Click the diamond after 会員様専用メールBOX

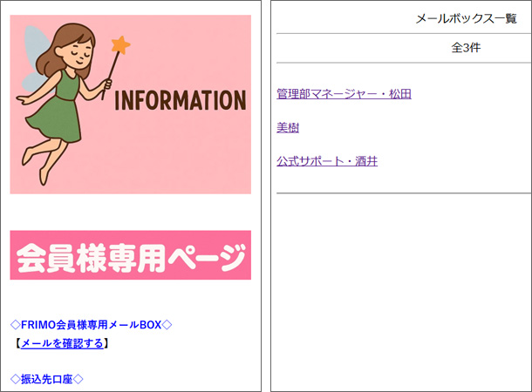(x=167, y=325)
